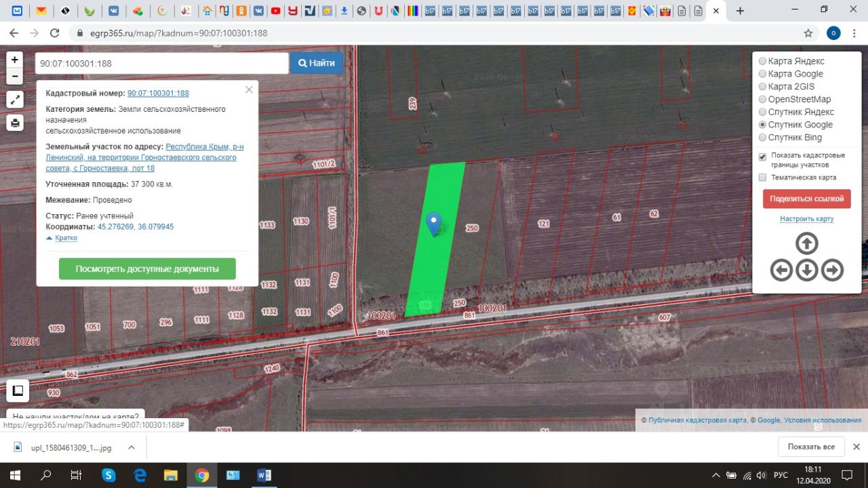Open Условия использования link
The image size is (868, 488).
[823, 420]
